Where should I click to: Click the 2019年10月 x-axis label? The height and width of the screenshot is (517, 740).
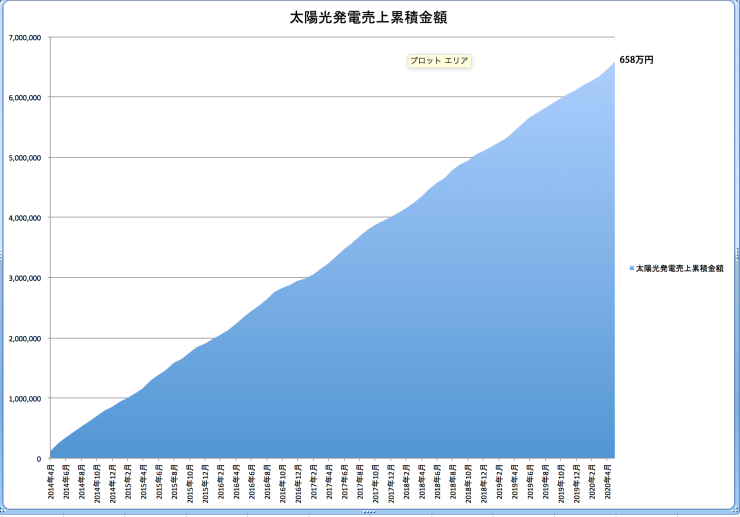562,483
